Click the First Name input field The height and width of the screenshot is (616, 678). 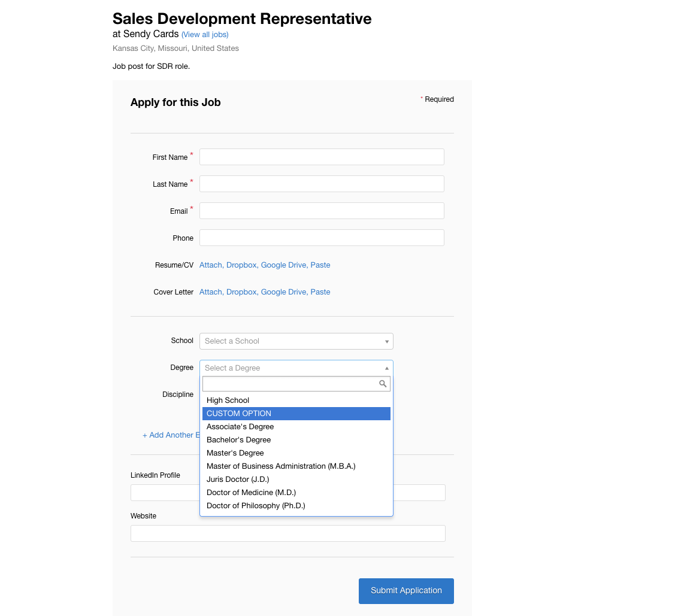322,157
